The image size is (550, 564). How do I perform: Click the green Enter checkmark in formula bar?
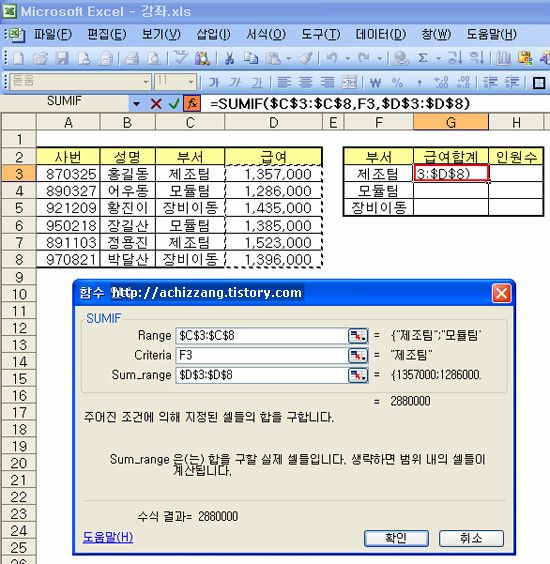(174, 104)
